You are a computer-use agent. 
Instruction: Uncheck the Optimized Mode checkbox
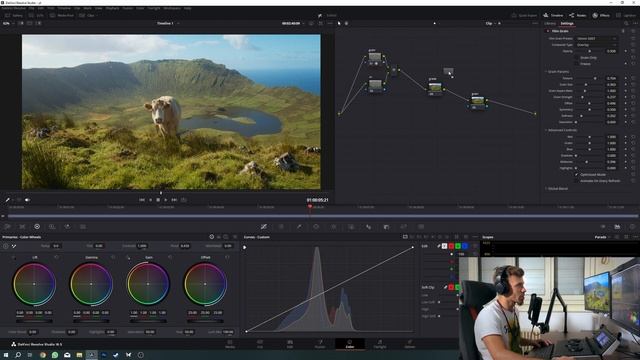[x=577, y=174]
